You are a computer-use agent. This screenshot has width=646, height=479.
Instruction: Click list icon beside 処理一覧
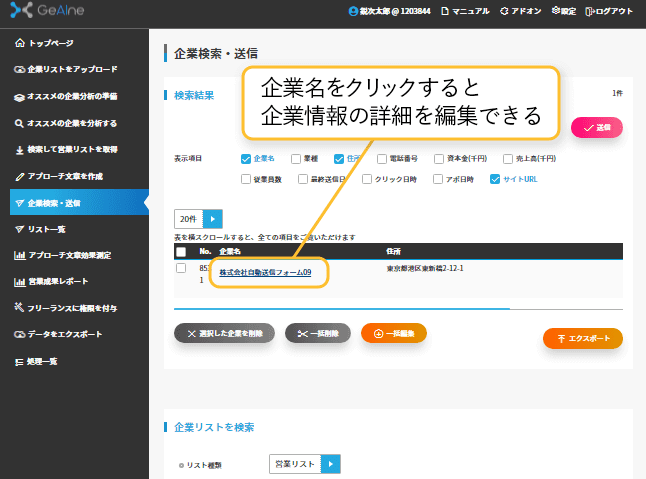(x=19, y=362)
